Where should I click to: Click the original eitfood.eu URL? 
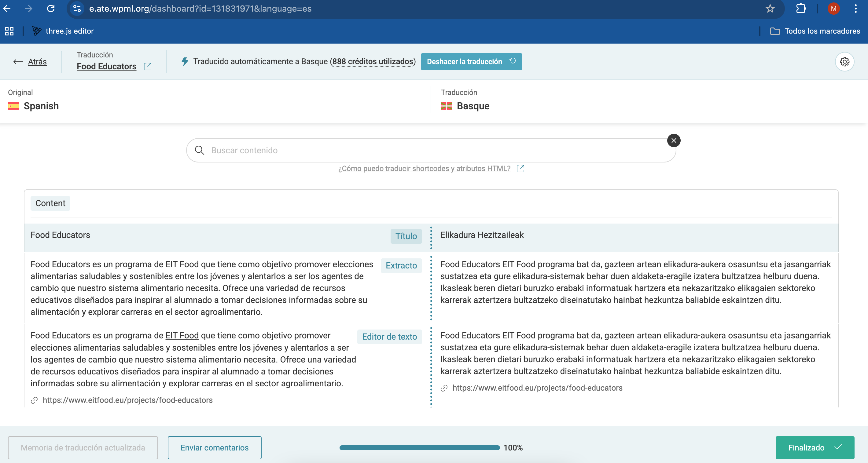128,400
